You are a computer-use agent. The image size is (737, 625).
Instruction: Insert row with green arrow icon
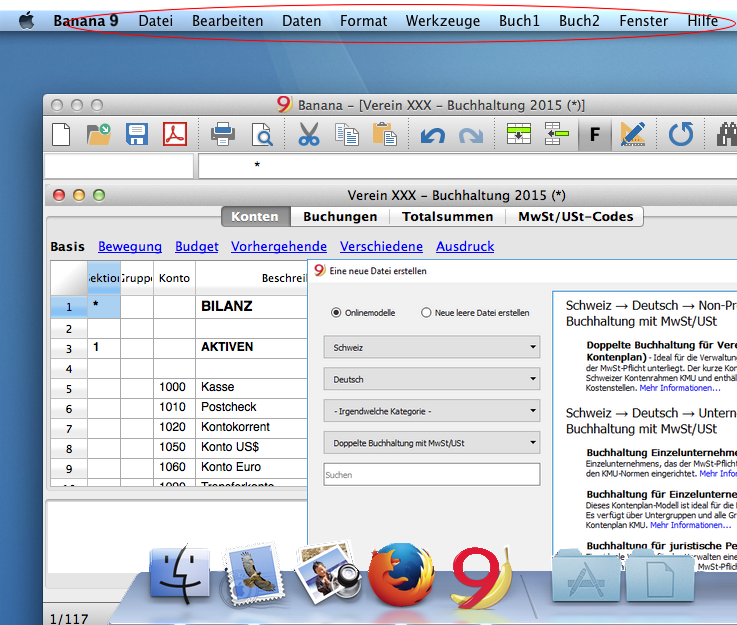coord(557,135)
